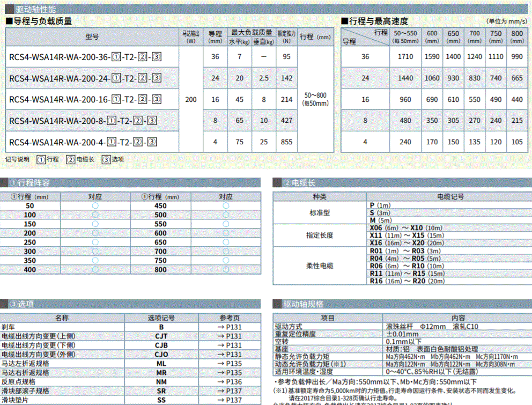Select option code NM

(x=161, y=382)
